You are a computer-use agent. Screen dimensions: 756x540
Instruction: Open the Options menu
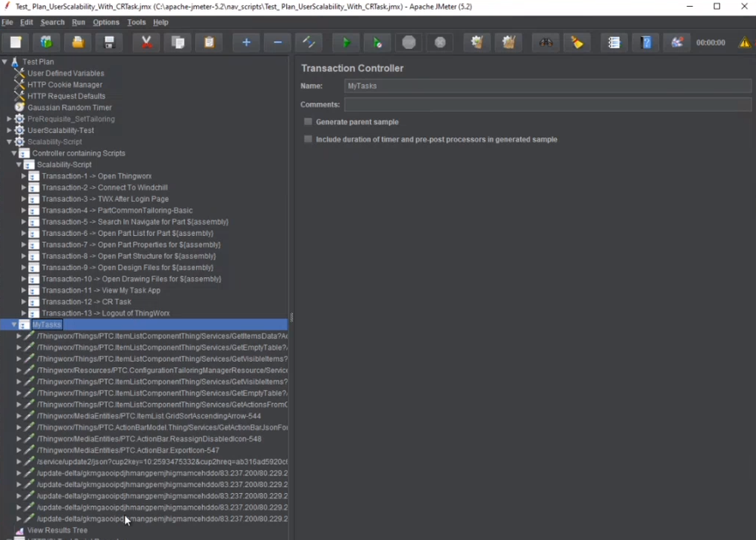pyautogui.click(x=106, y=22)
